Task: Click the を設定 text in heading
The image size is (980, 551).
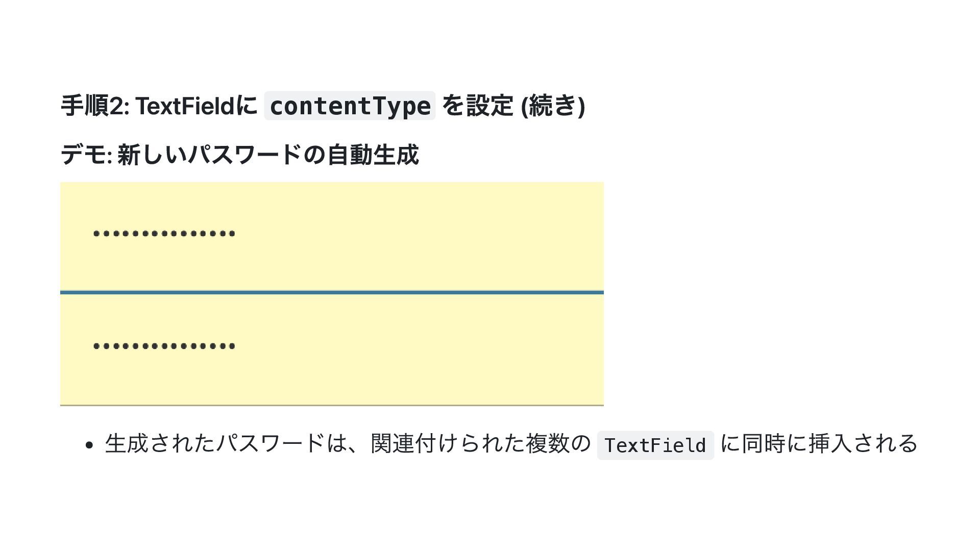Action: coord(477,106)
